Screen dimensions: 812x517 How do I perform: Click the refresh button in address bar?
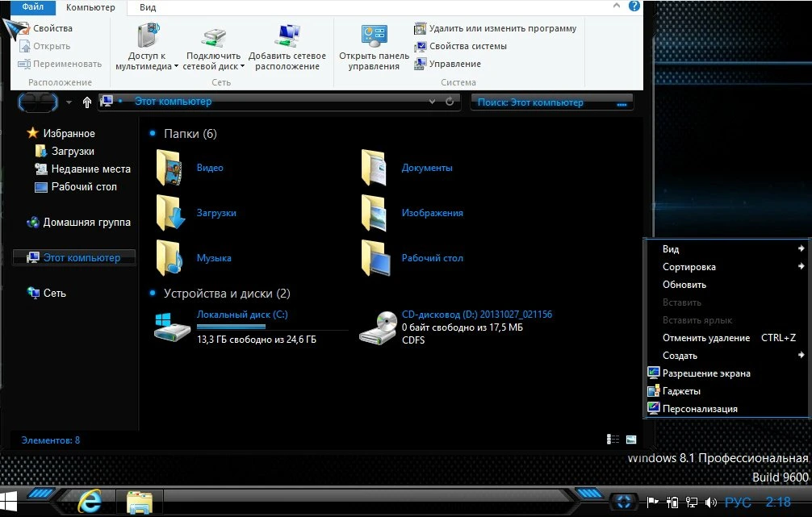pyautogui.click(x=450, y=102)
